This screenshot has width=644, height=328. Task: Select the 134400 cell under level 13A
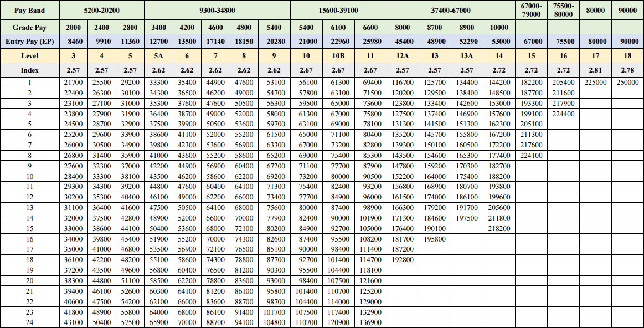point(467,82)
